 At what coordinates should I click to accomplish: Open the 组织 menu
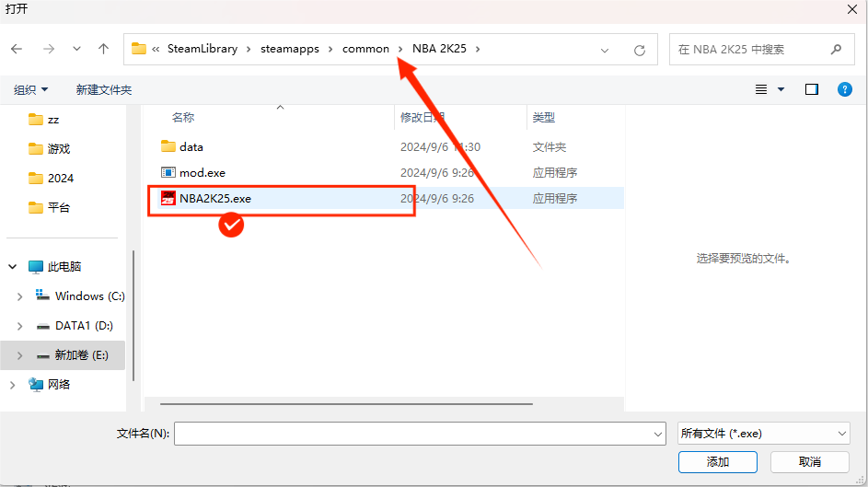[x=30, y=89]
